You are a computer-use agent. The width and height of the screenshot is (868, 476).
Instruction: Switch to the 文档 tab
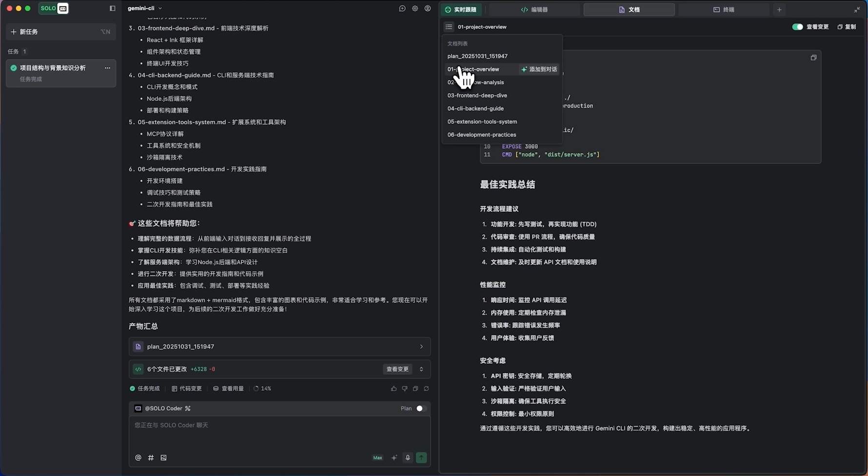(x=629, y=10)
